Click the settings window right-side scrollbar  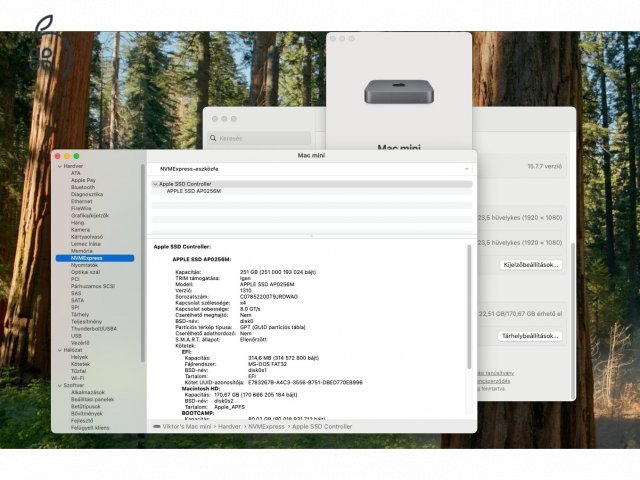573,320
